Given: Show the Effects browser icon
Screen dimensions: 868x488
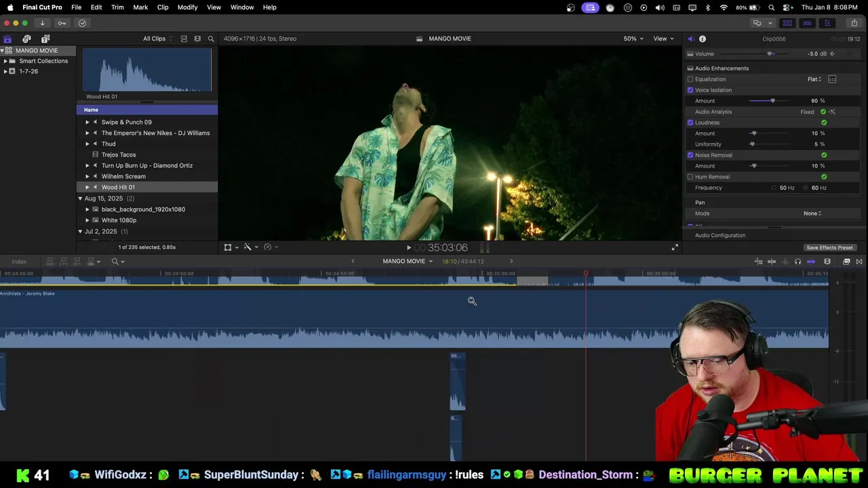Looking at the screenshot, I should tap(846, 262).
